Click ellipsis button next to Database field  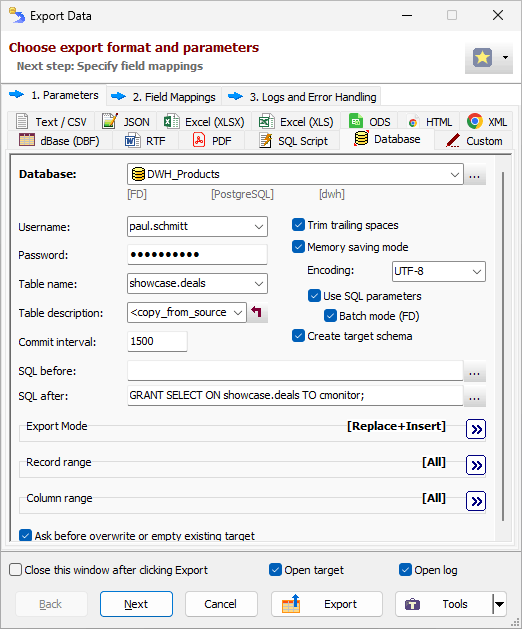[475, 174]
